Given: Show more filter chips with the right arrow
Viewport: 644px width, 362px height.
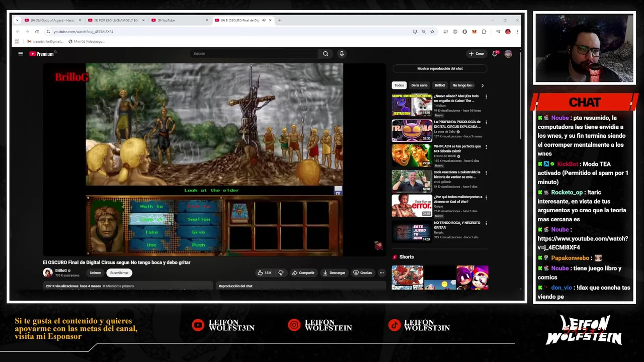Looking at the screenshot, I should pos(482,85).
